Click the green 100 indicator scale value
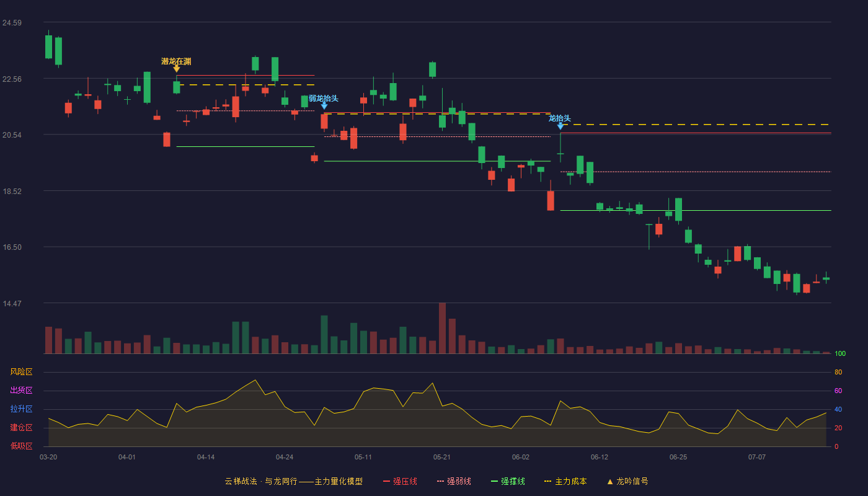 pos(840,354)
